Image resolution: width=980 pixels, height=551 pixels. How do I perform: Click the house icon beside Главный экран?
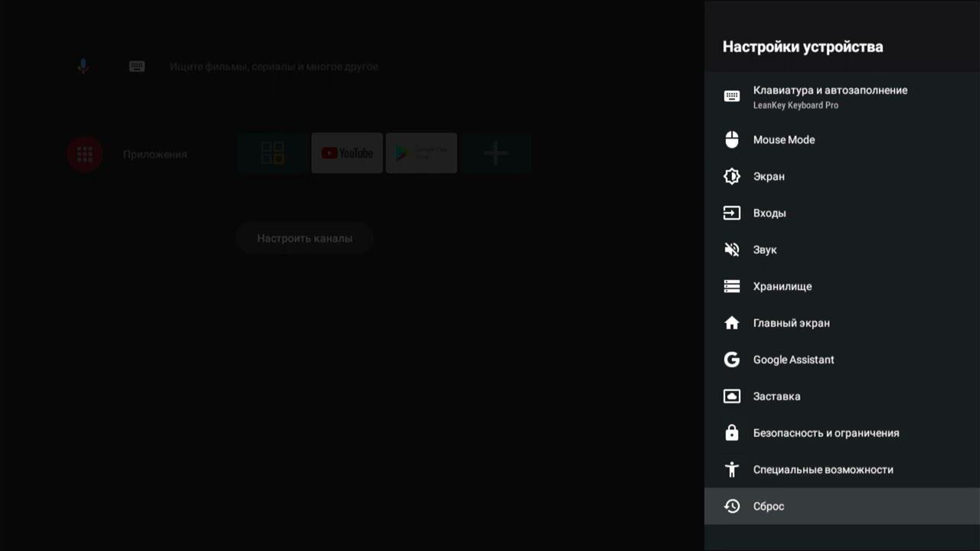[732, 323]
